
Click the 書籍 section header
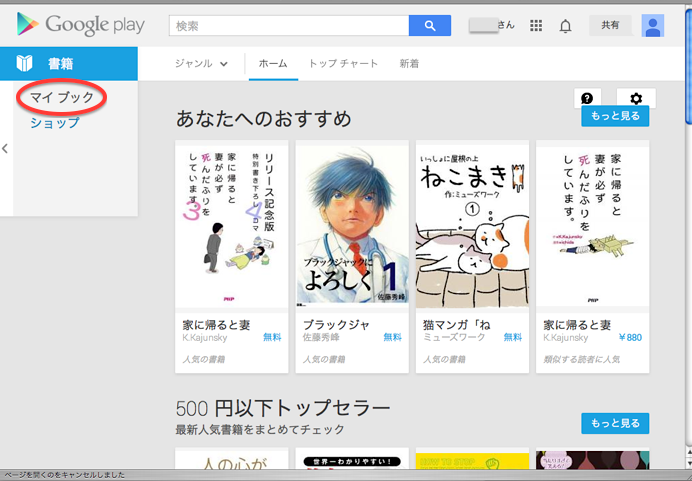pos(69,64)
